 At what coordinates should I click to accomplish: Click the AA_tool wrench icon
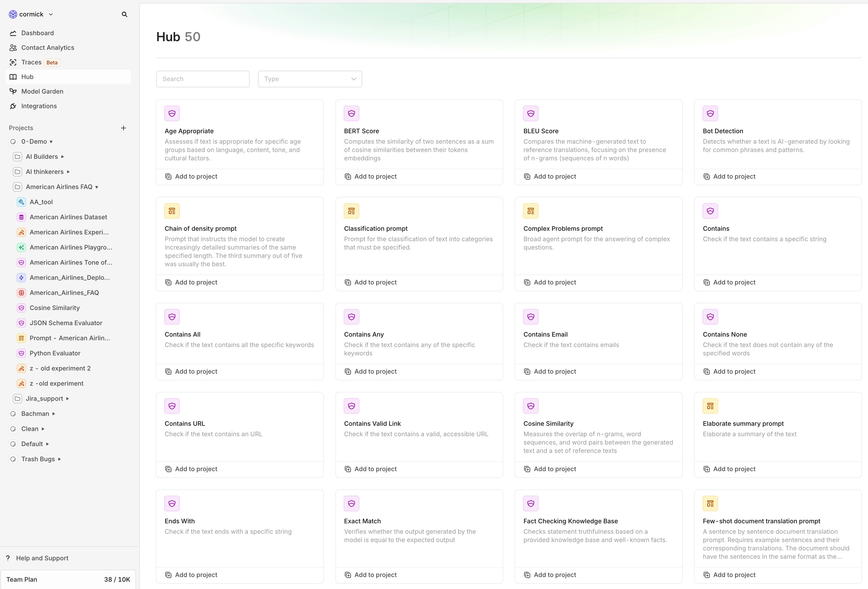point(22,202)
